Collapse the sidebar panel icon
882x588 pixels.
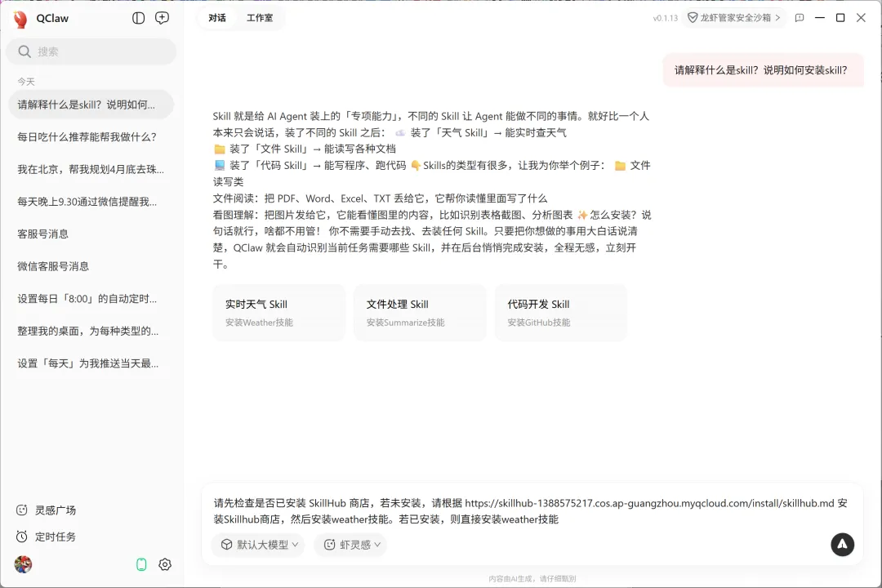pos(138,18)
